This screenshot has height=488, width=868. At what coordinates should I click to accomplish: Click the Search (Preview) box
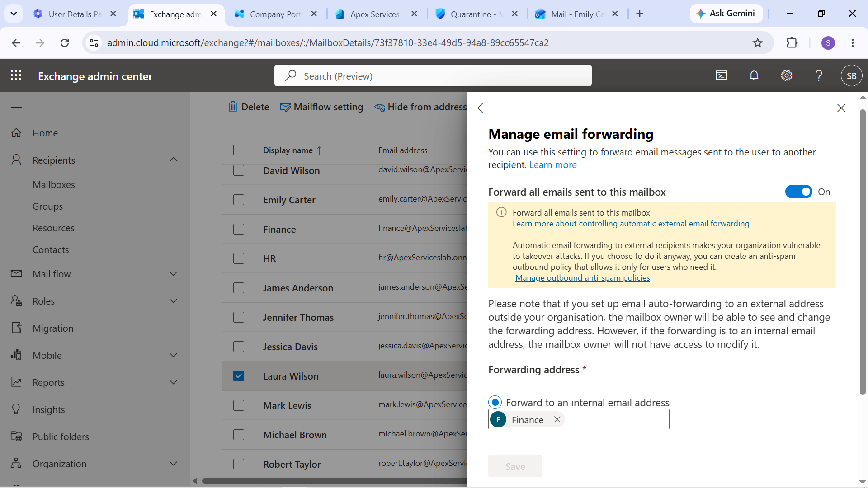(433, 75)
